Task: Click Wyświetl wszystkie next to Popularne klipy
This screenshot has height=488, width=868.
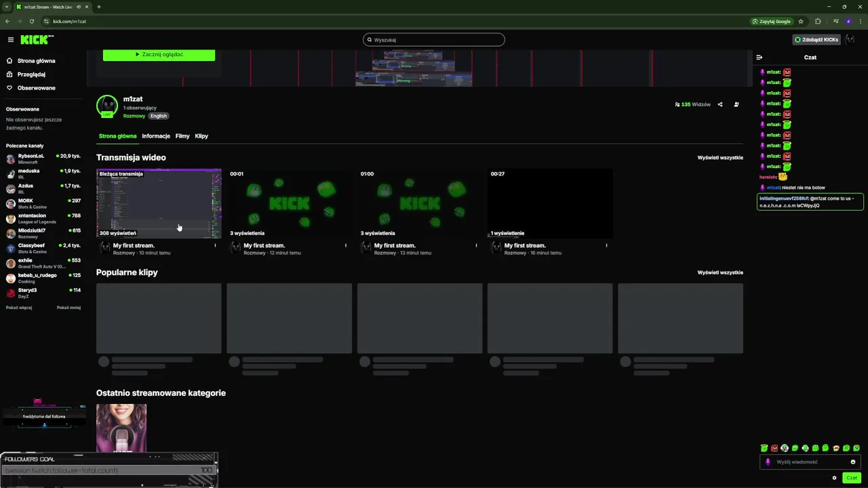Action: pyautogui.click(x=720, y=272)
